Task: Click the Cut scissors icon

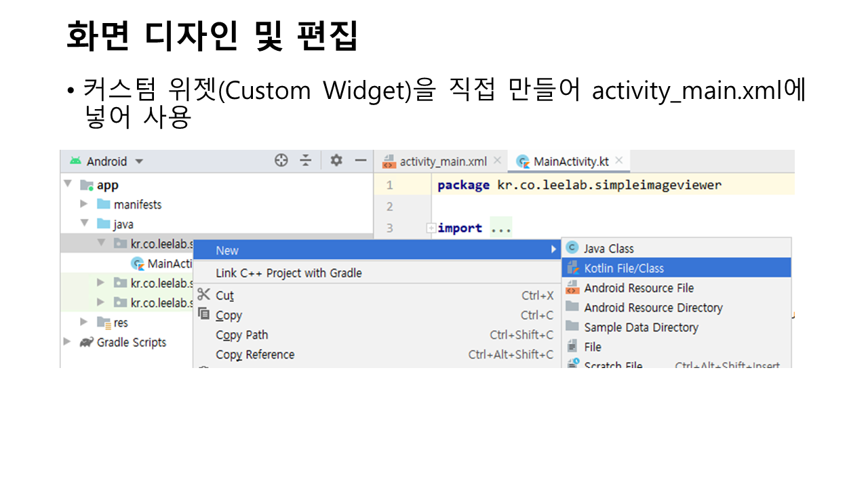Action: (204, 295)
